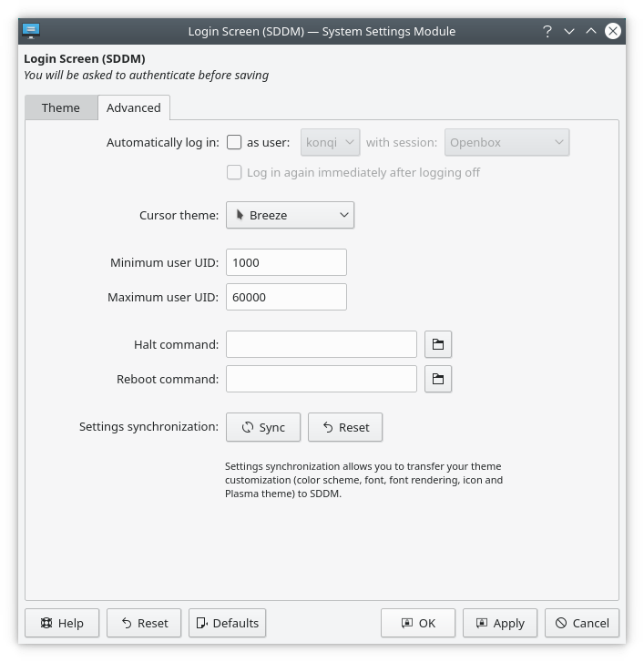644x662 pixels.
Task: Enable the Automatically log in checkbox
Action: (x=234, y=142)
